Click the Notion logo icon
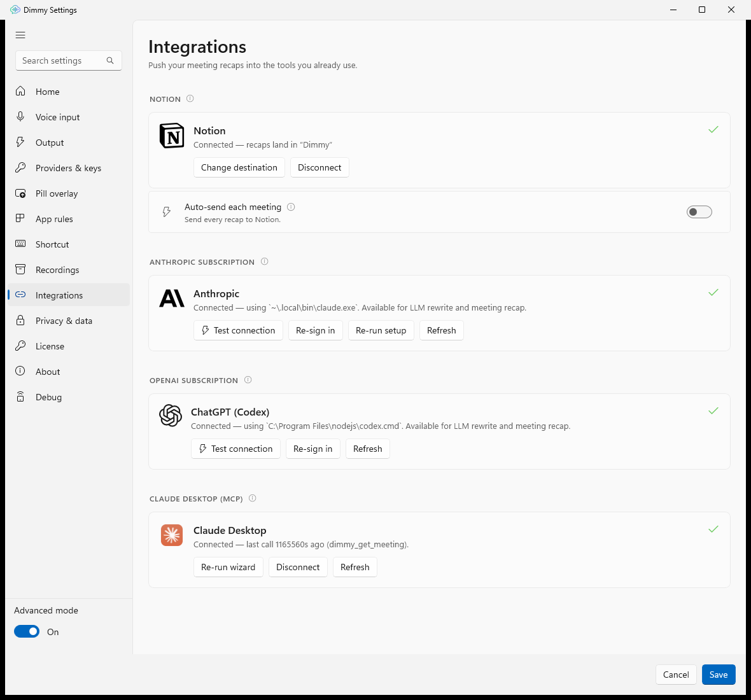751x700 pixels. [171, 136]
